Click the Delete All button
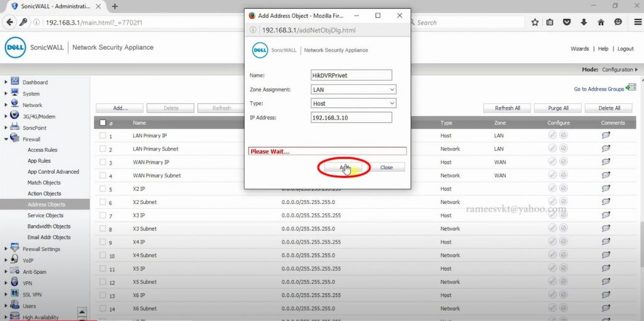The height and width of the screenshot is (321, 644). (609, 108)
